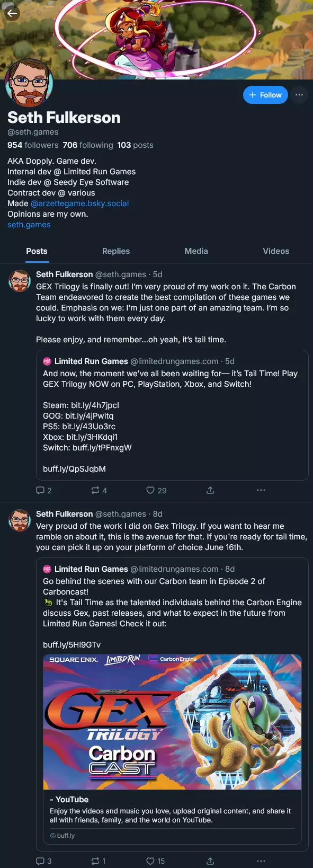This screenshot has width=313, height=868.
Task: Reply to the GEX Trilogy release post
Action: point(44,491)
